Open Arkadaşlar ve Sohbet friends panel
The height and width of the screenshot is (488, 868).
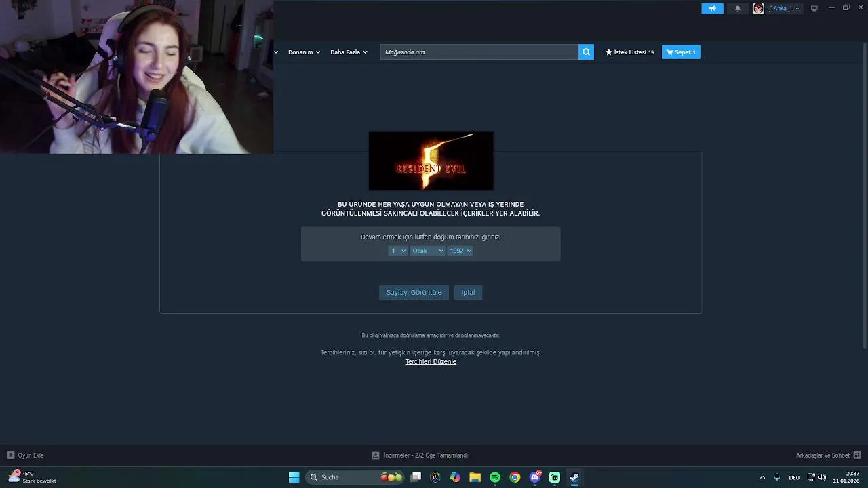(828, 455)
